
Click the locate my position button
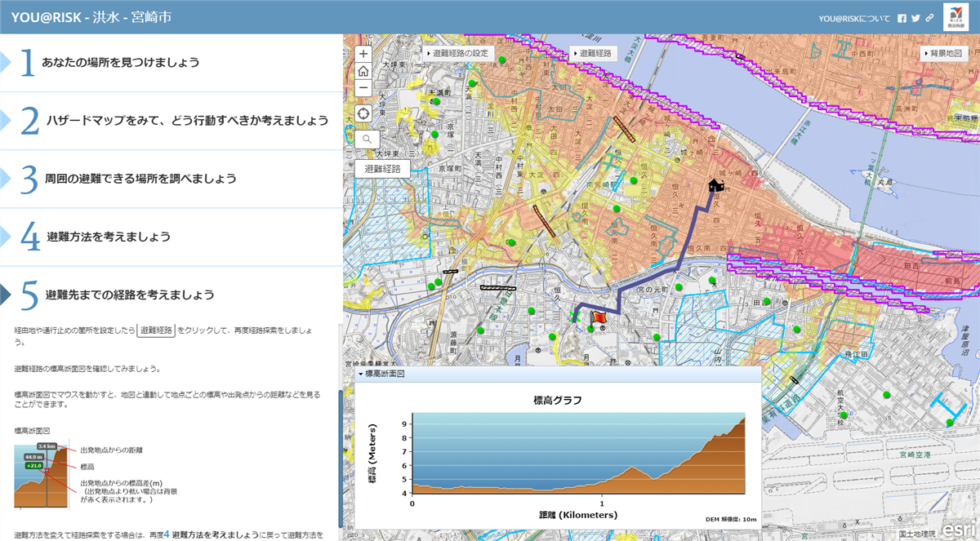point(364,113)
